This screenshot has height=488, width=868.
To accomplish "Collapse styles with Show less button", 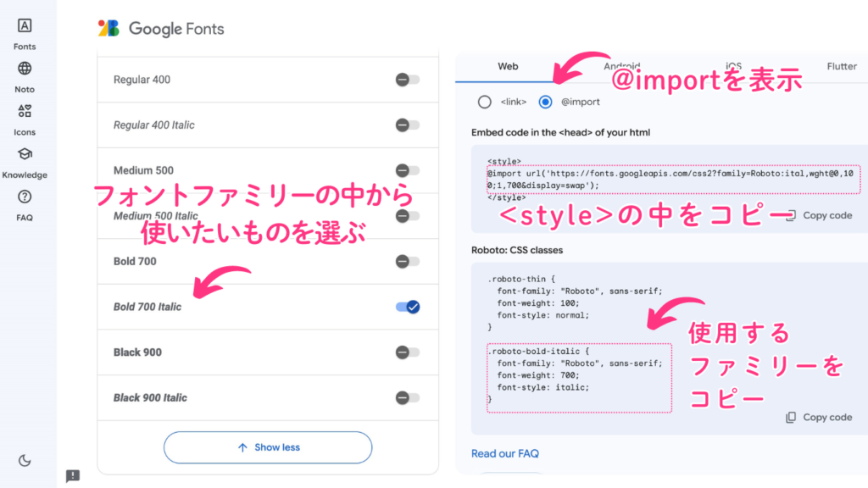I will [268, 447].
